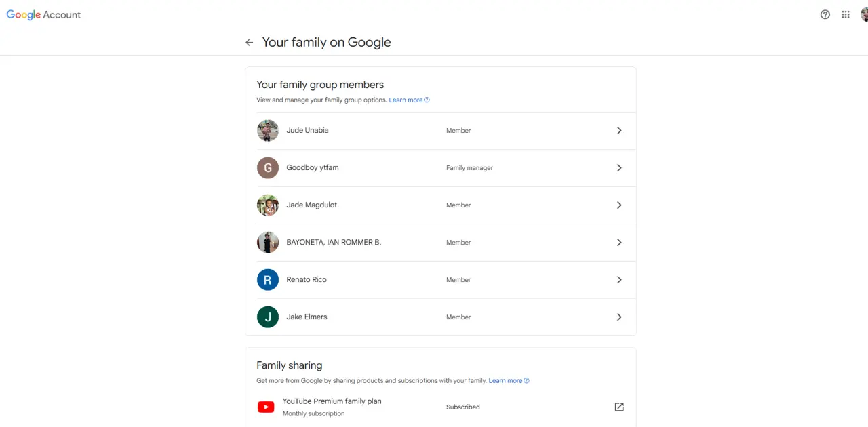Click the Your family on Google heading
Screen dimensions: 868x427
point(327,42)
